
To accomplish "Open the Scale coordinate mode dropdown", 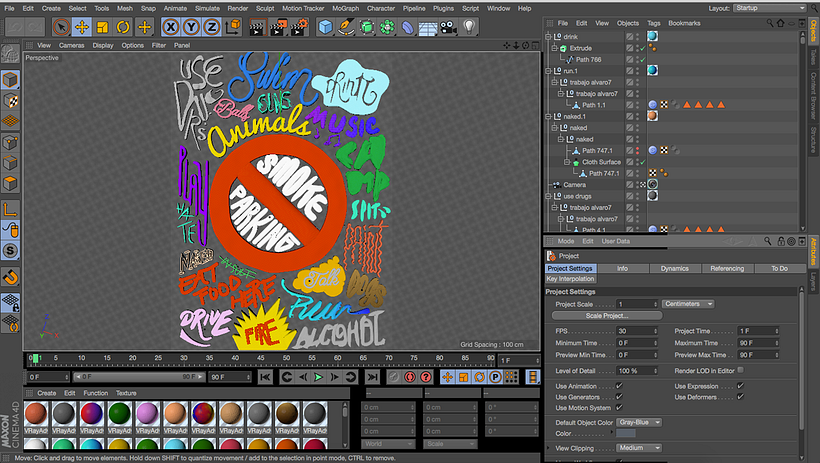I will (x=450, y=444).
